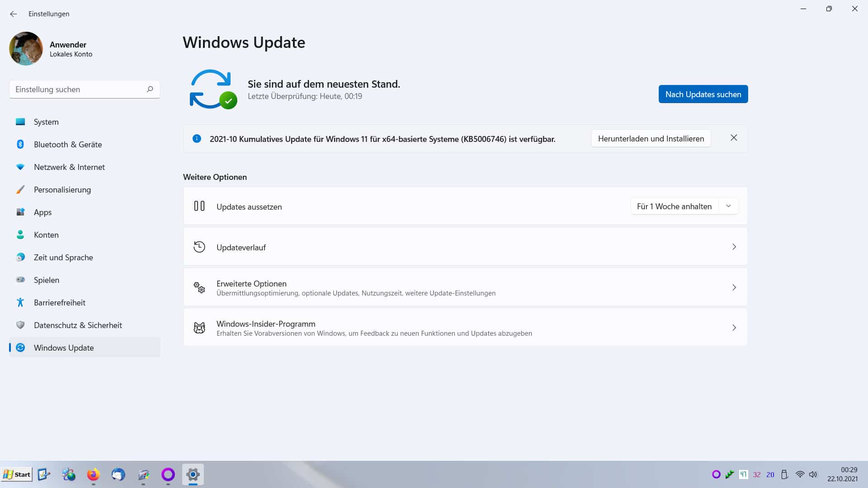The height and width of the screenshot is (488, 868).
Task: Click the Datenschutz shield icon
Action: click(x=20, y=325)
